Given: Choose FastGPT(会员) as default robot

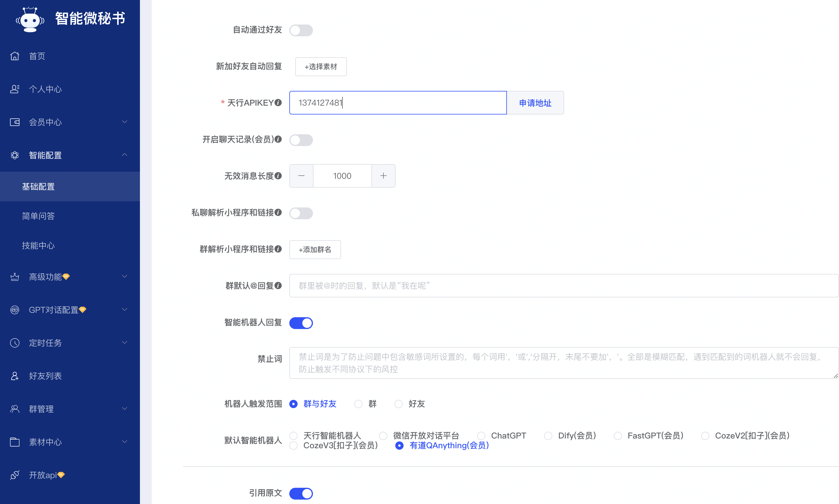Looking at the screenshot, I should (x=618, y=436).
